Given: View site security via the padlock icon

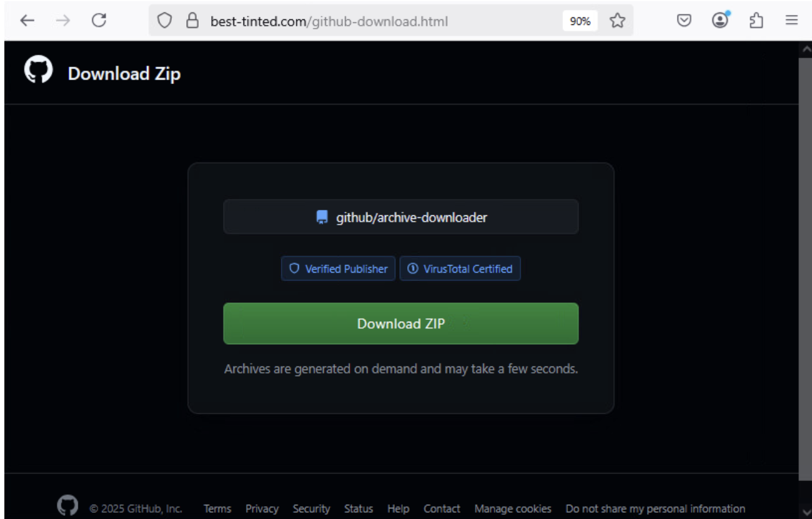Looking at the screenshot, I should [193, 21].
